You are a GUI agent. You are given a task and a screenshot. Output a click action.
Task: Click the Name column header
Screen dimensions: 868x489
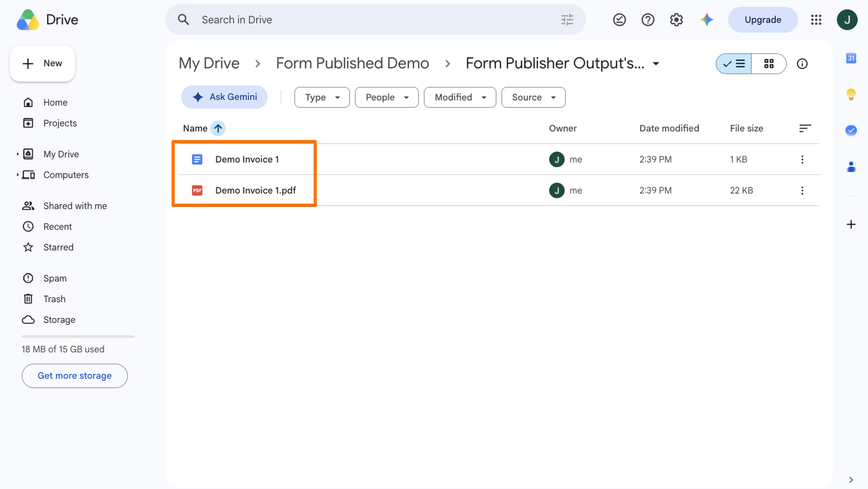195,128
